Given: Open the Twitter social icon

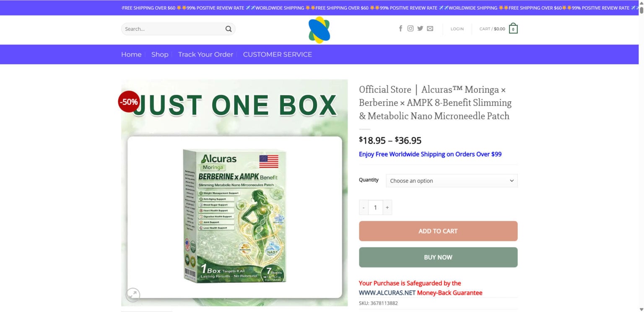Looking at the screenshot, I should point(420,29).
